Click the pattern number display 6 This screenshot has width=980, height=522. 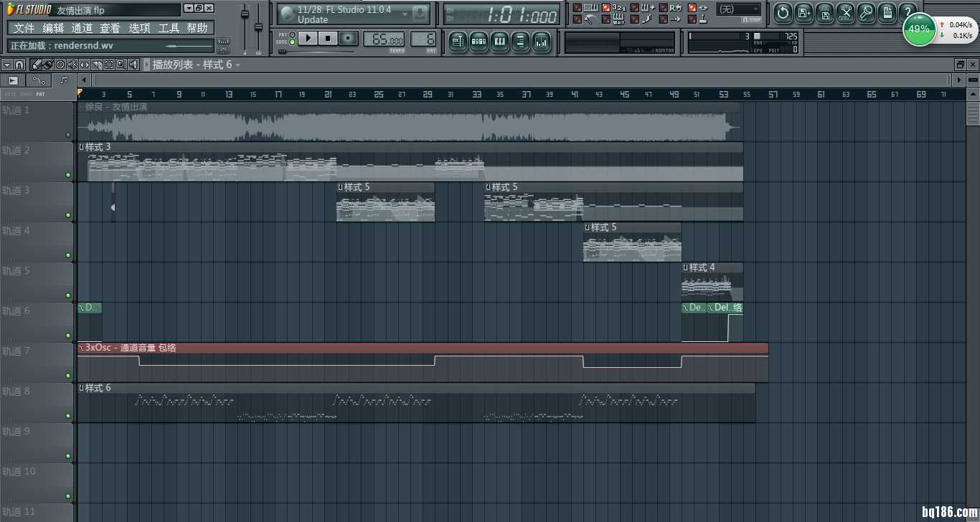pos(423,39)
